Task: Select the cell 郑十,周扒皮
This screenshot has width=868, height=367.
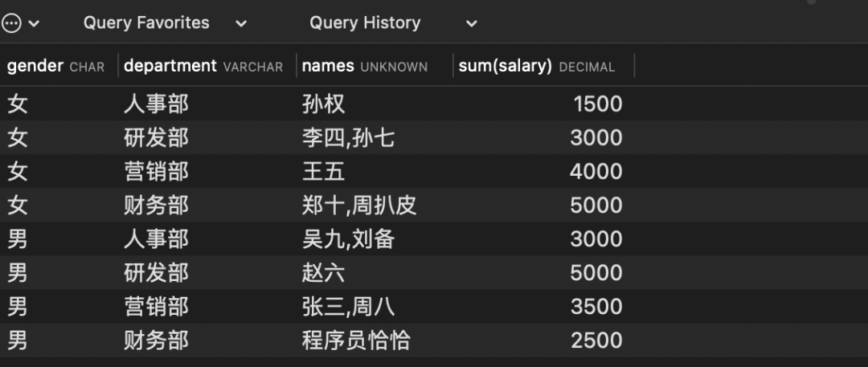Action: click(359, 206)
